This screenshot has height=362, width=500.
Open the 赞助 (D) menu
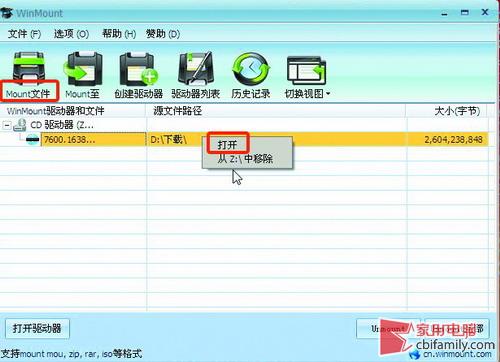(163, 34)
